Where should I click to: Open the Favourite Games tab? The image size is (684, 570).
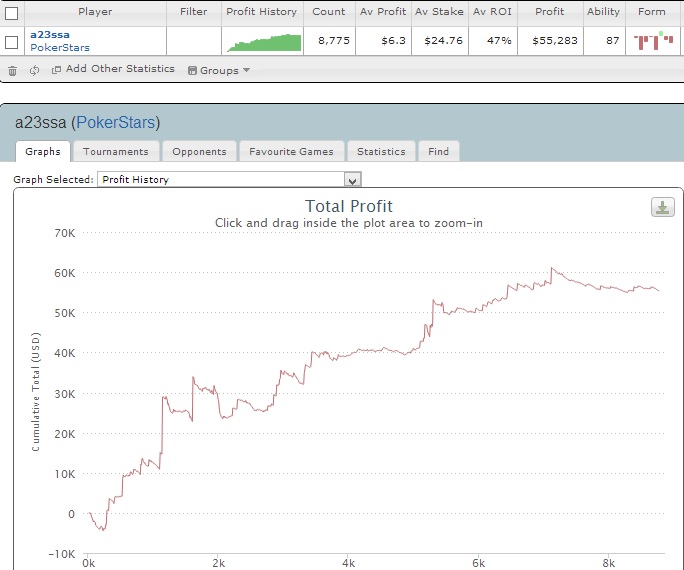click(291, 151)
